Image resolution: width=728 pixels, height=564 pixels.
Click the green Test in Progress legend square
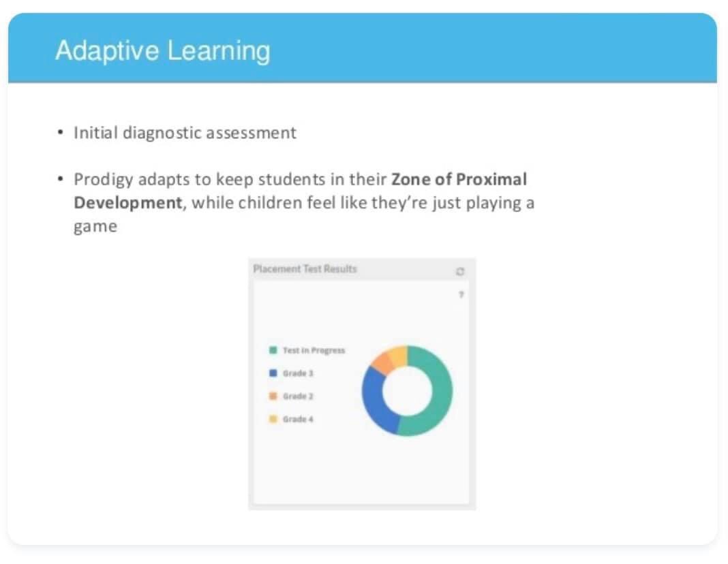tap(273, 350)
